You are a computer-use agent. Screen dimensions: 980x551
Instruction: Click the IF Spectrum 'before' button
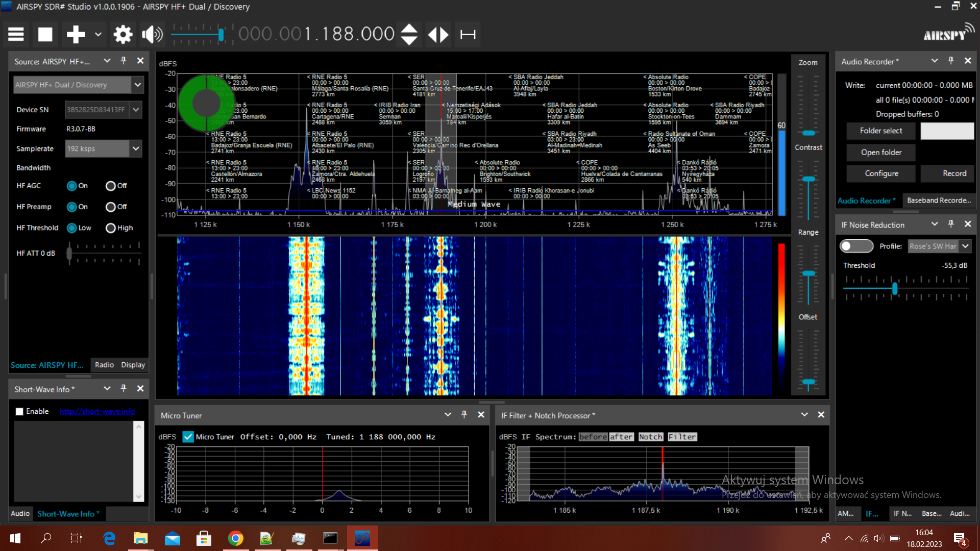click(x=593, y=437)
